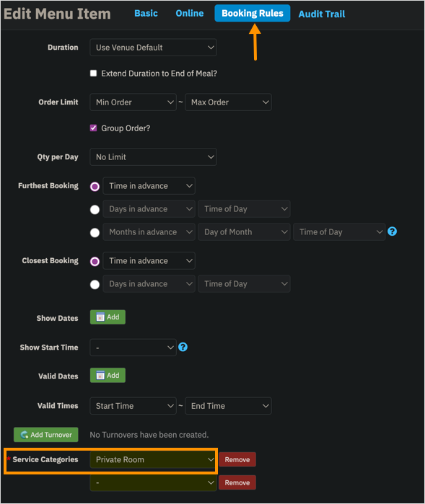Open the Duration Use Venue Default dropdown
The image size is (425, 504).
[153, 48]
